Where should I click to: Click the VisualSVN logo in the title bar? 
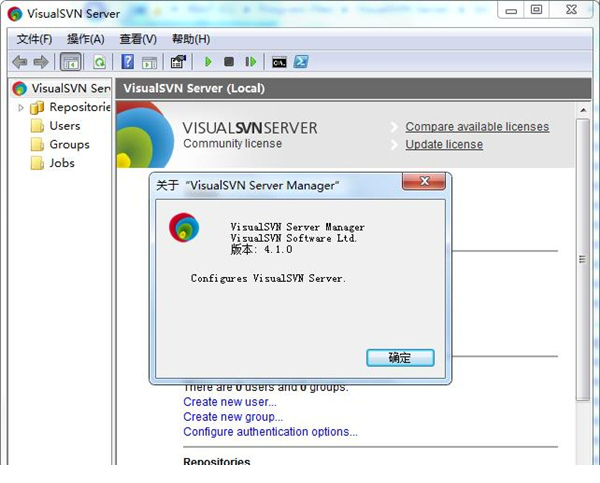15,14
